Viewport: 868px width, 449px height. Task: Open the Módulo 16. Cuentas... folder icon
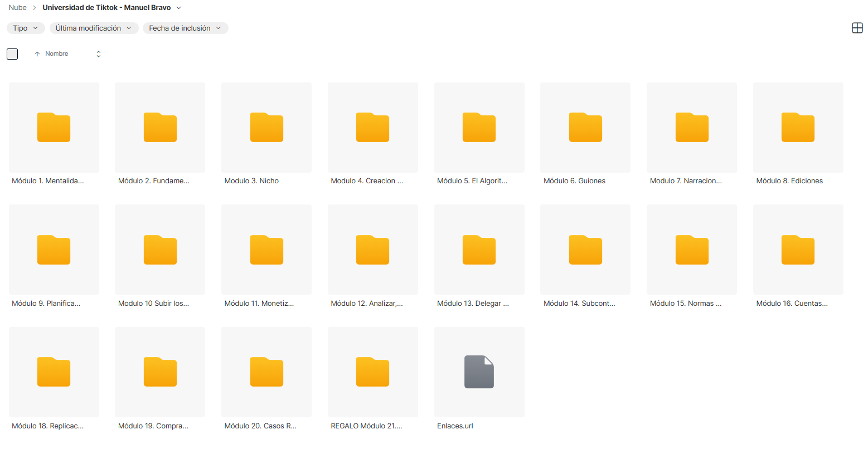click(x=798, y=250)
